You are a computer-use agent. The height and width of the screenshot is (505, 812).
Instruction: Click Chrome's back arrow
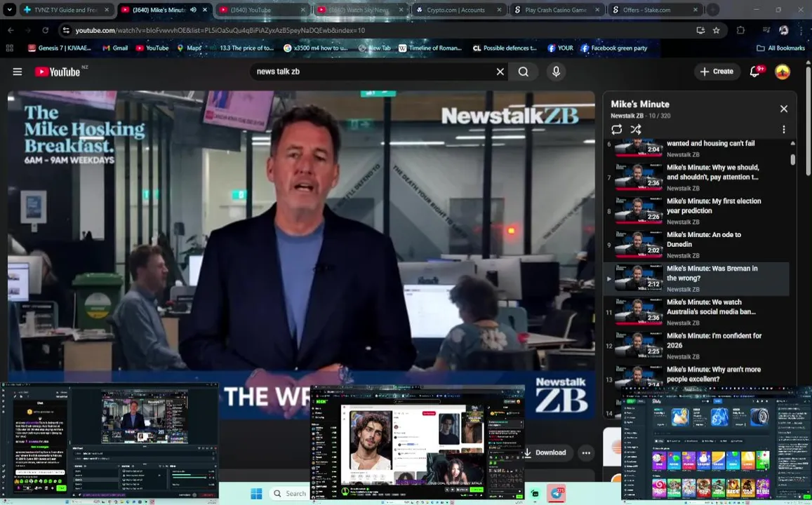click(11, 30)
